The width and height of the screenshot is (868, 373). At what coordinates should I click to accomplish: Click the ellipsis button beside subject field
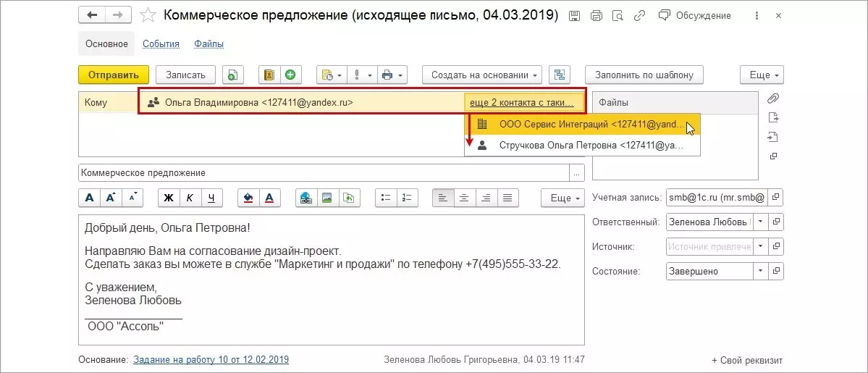(x=577, y=173)
